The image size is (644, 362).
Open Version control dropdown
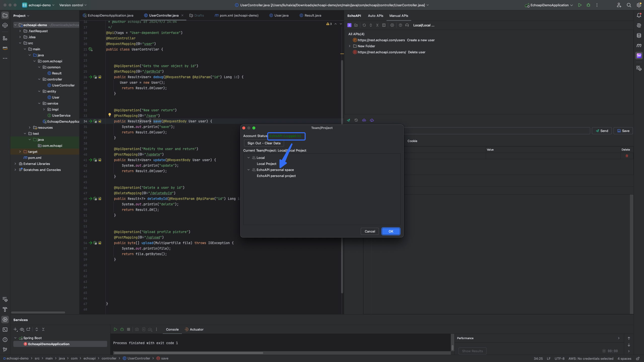pyautogui.click(x=73, y=5)
